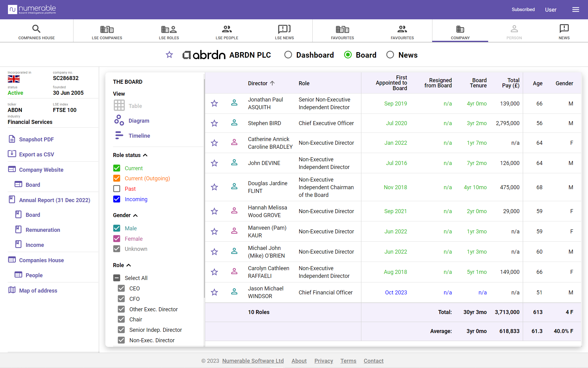Viewport: 588px width, 368px height.
Task: Open Remuneration under Annual Report
Action: (x=43, y=230)
